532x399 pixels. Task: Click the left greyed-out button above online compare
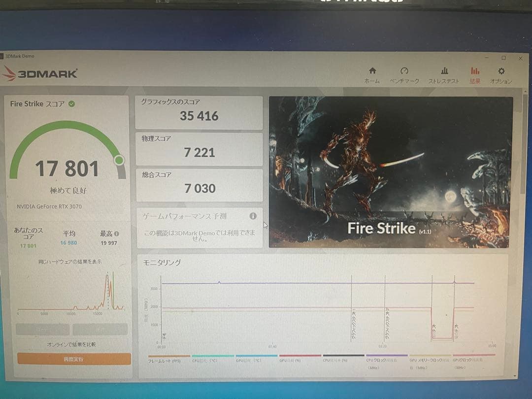coord(42,329)
